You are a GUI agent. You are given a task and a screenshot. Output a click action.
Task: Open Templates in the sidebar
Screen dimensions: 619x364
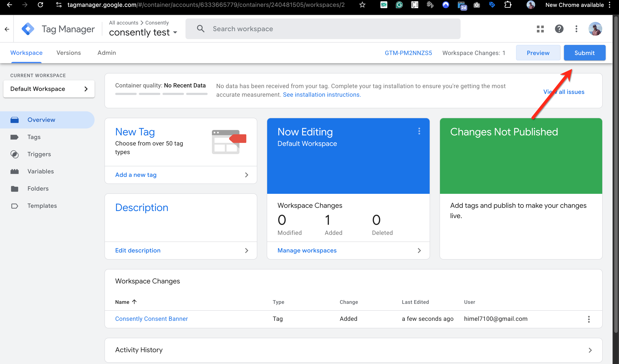pos(42,206)
